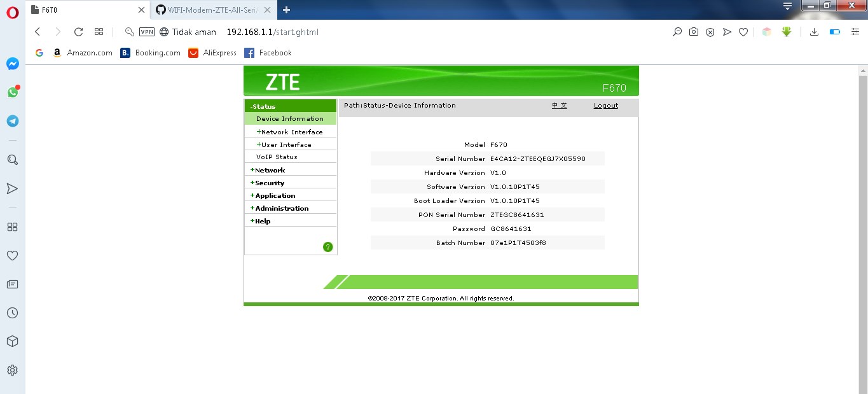Open sidebar search icon

pyautogui.click(x=12, y=160)
